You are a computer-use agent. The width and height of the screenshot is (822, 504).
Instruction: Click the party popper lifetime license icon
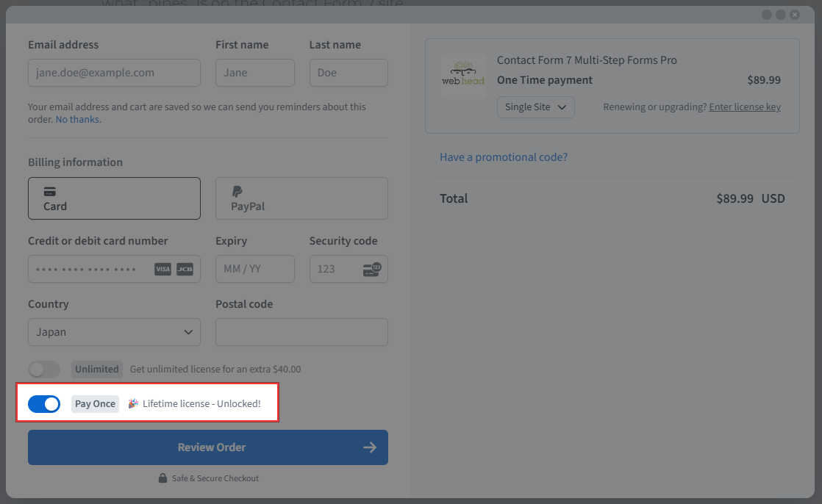[x=133, y=403]
